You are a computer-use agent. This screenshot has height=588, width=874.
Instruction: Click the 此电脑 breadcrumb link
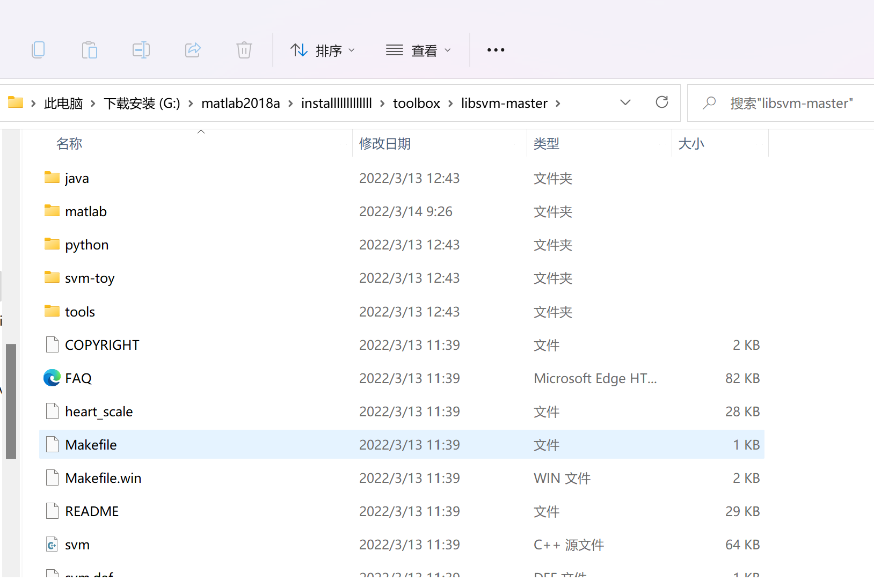[x=63, y=103]
